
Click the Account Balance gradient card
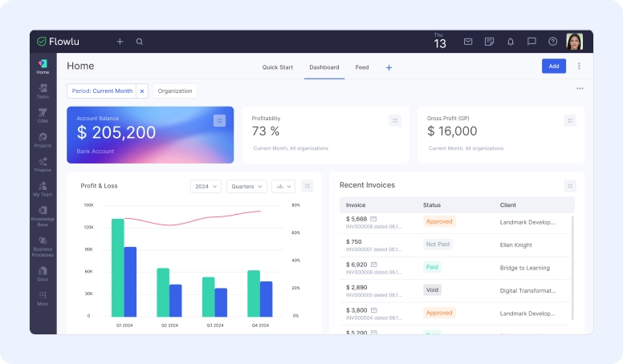[x=150, y=135]
